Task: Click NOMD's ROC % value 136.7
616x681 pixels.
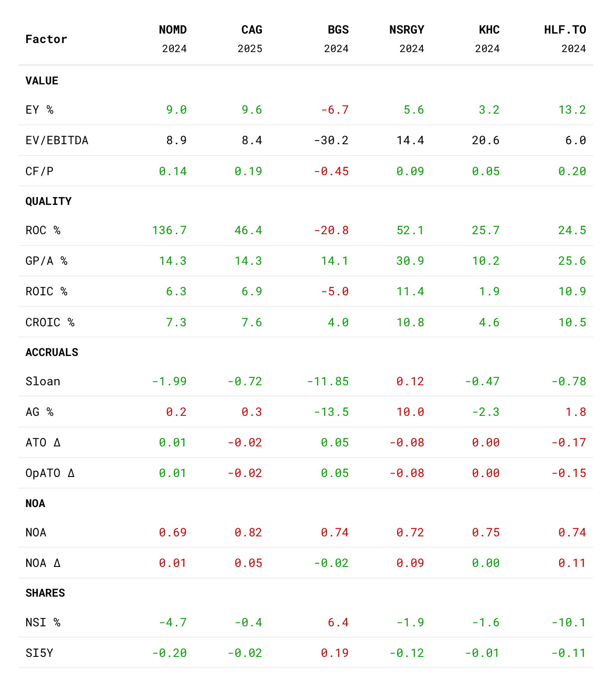Action: (x=169, y=230)
